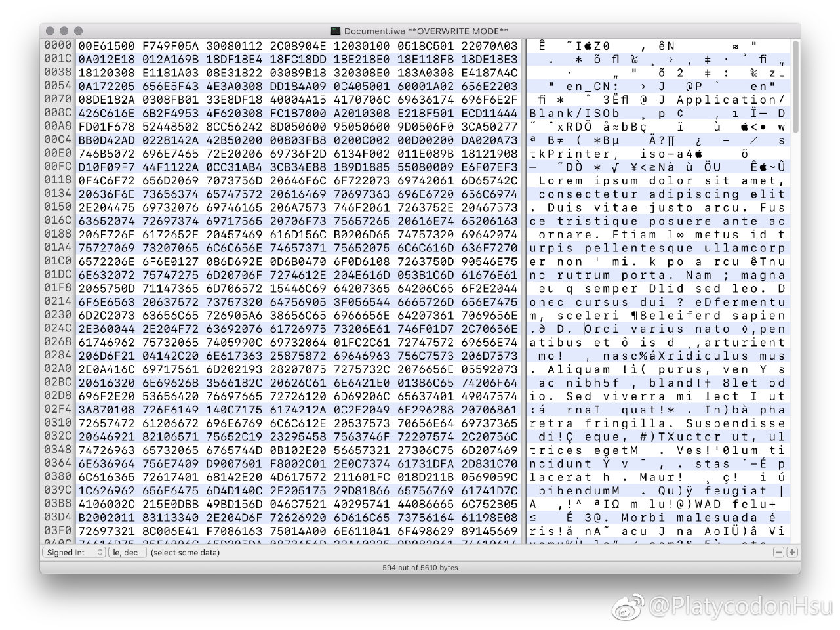
Task: Click offset label 0118 in line number column
Action: [58, 180]
